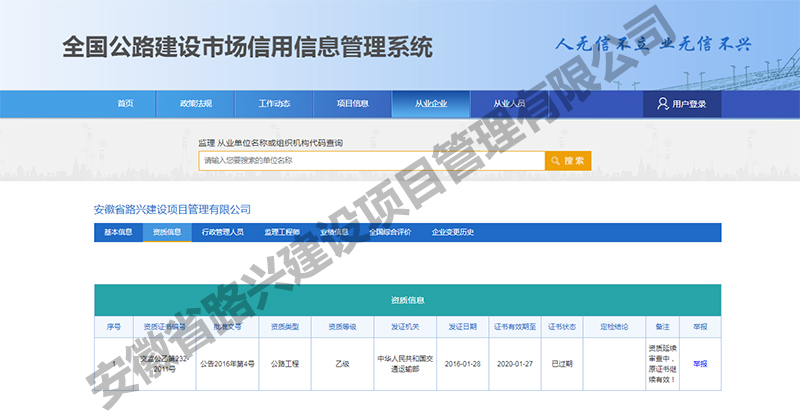Go to 工作动态 in navigation bar
The width and height of the screenshot is (800, 414).
point(274,104)
